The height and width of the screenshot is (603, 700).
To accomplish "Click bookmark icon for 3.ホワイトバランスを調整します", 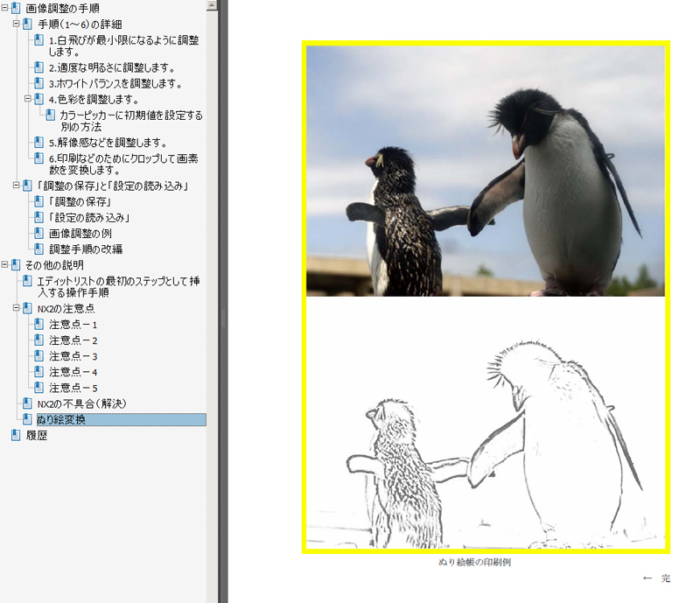I will tap(38, 84).
